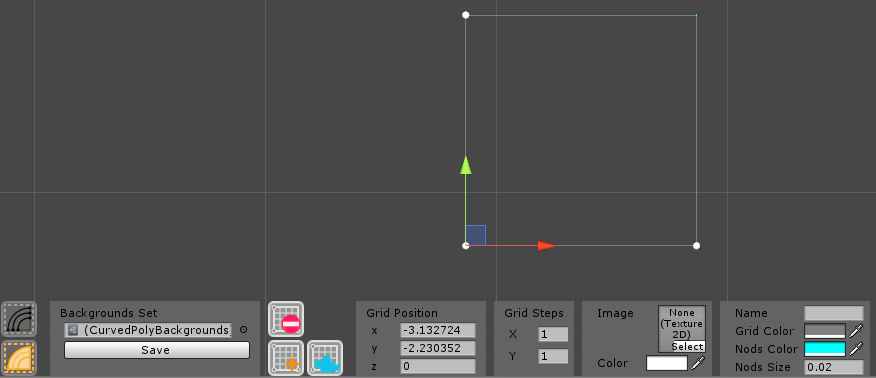Click Select on the Texture 2D slot
This screenshot has height=378, width=876.
[x=688, y=347]
